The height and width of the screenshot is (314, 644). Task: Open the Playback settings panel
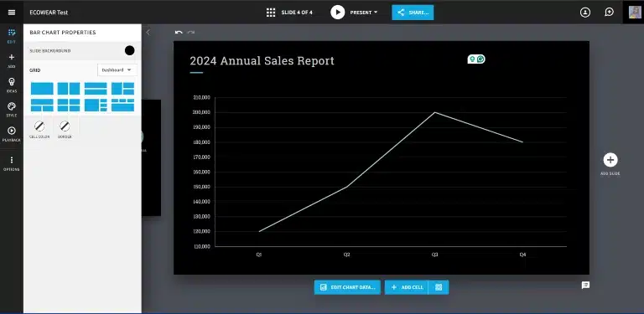coord(12,134)
